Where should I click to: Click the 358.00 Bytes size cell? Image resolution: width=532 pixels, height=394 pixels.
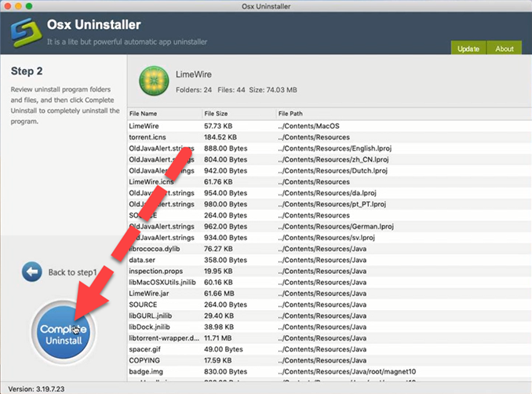coord(226,260)
